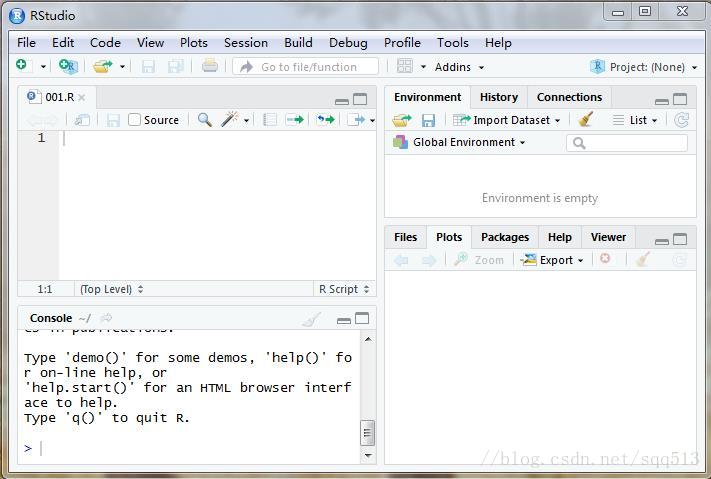Switch to the Connections tab
The width and height of the screenshot is (711, 479).
click(x=570, y=97)
